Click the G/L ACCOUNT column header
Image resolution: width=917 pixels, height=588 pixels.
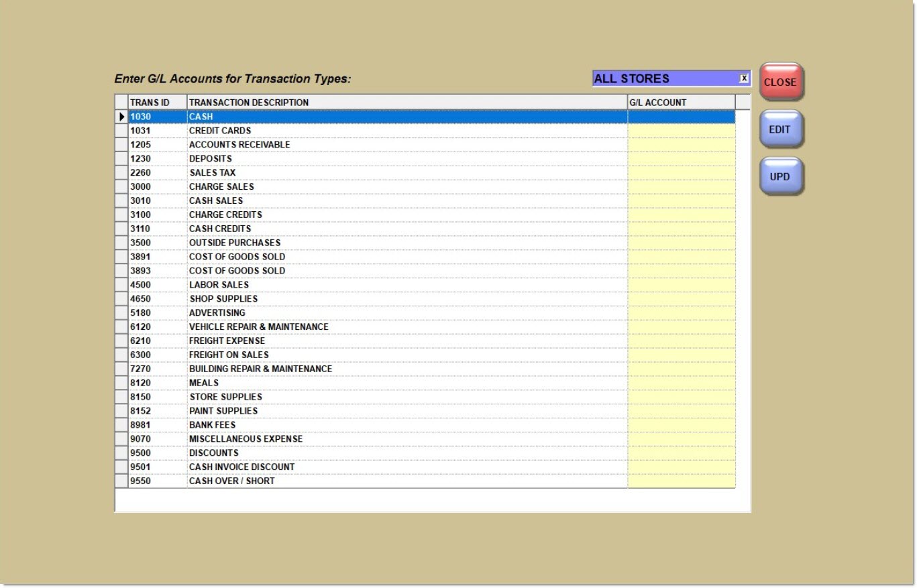(x=681, y=103)
